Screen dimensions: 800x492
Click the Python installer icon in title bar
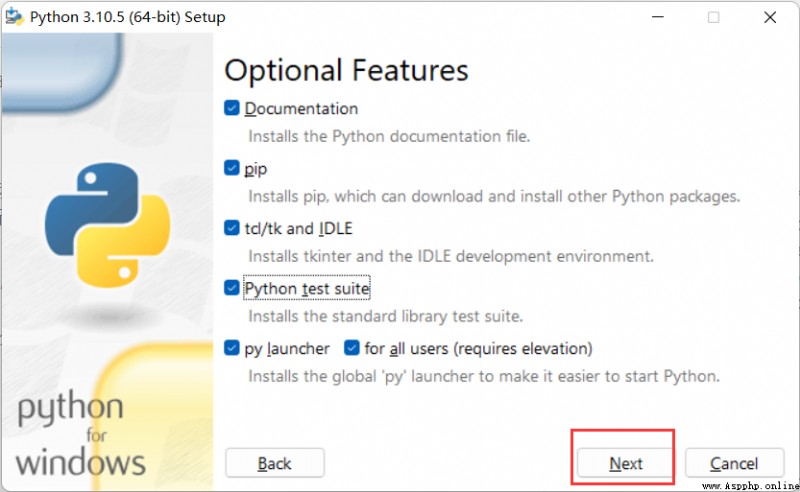coord(14,17)
